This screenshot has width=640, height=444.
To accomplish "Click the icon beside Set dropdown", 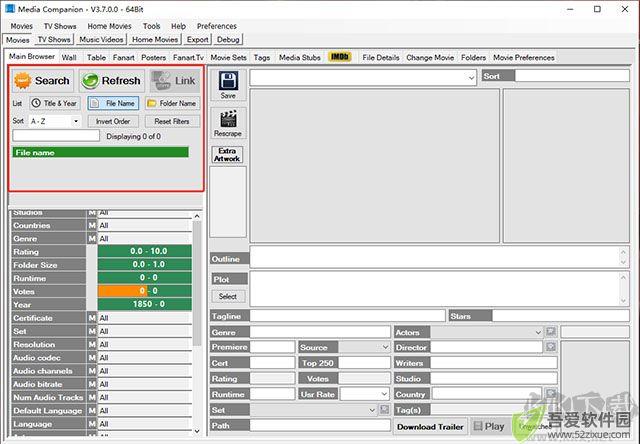I will (x=384, y=409).
